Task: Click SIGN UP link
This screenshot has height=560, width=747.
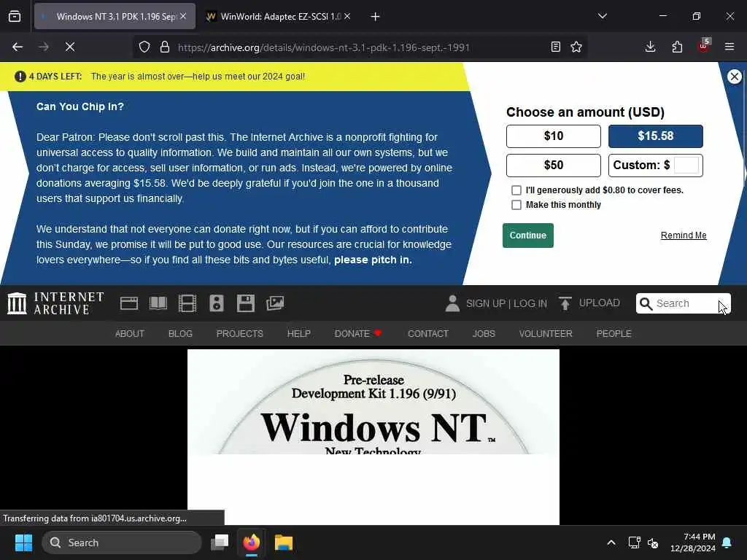Action: click(486, 303)
